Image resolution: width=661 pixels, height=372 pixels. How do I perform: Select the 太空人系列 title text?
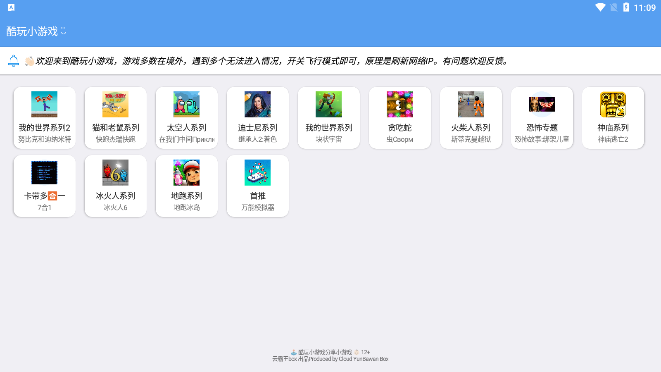(x=186, y=127)
